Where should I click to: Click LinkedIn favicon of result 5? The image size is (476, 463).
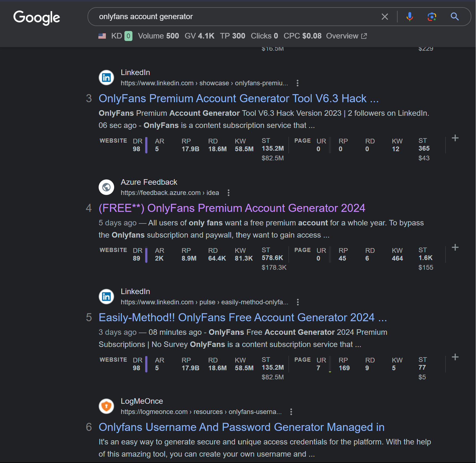tap(106, 297)
